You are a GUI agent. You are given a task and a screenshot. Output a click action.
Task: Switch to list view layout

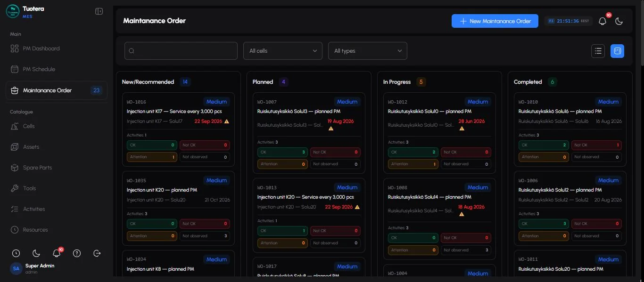[598, 51]
